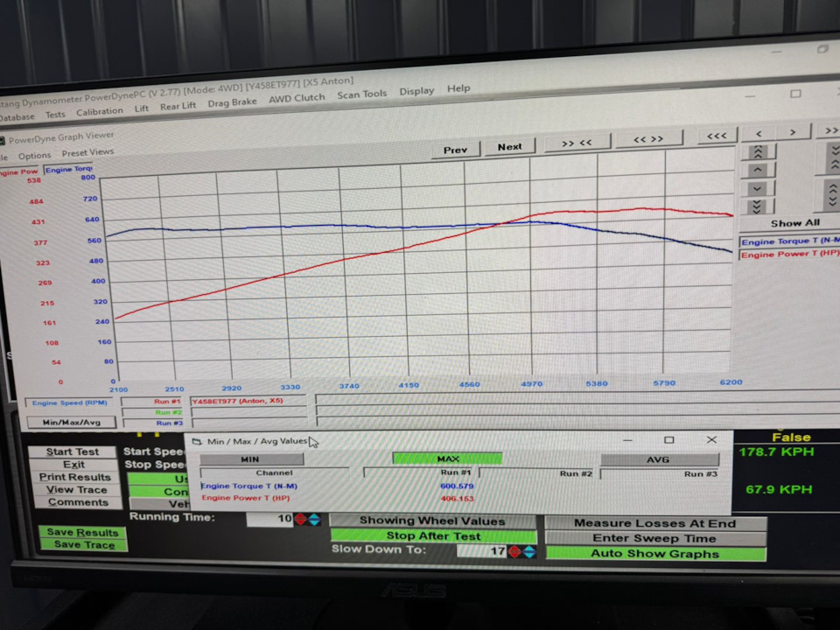This screenshot has width=840, height=630.
Task: Toggle Enter Sweep Time option
Action: (654, 538)
